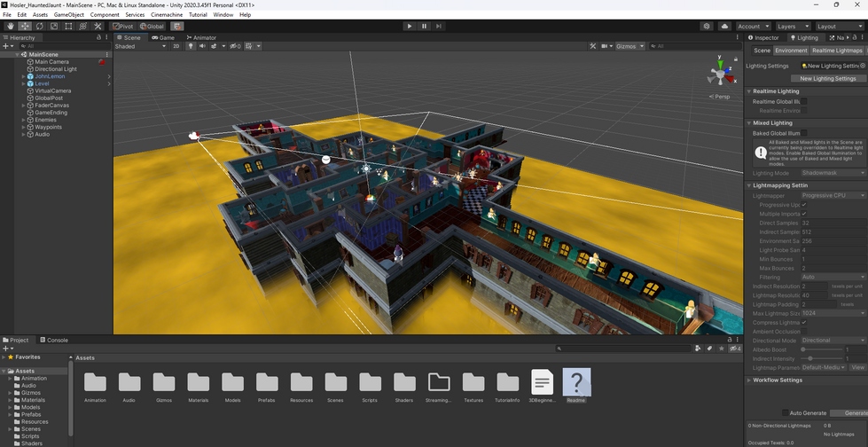Enable Baked Global Illumination checkbox

804,133
